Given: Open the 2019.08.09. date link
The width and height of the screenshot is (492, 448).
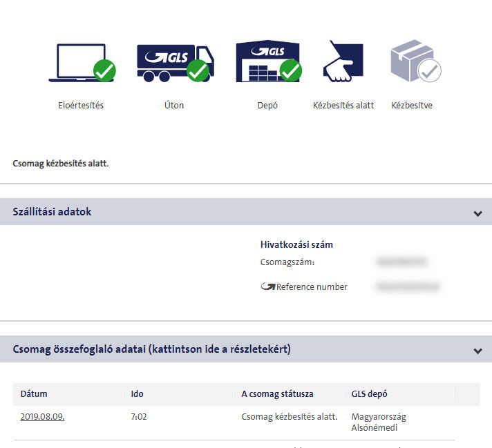Looking at the screenshot, I should (x=42, y=416).
